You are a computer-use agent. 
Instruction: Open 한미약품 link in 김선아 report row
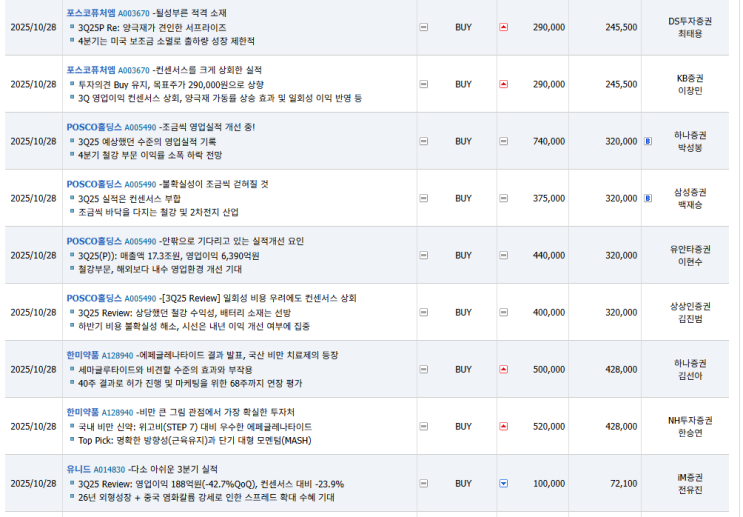coord(83,355)
